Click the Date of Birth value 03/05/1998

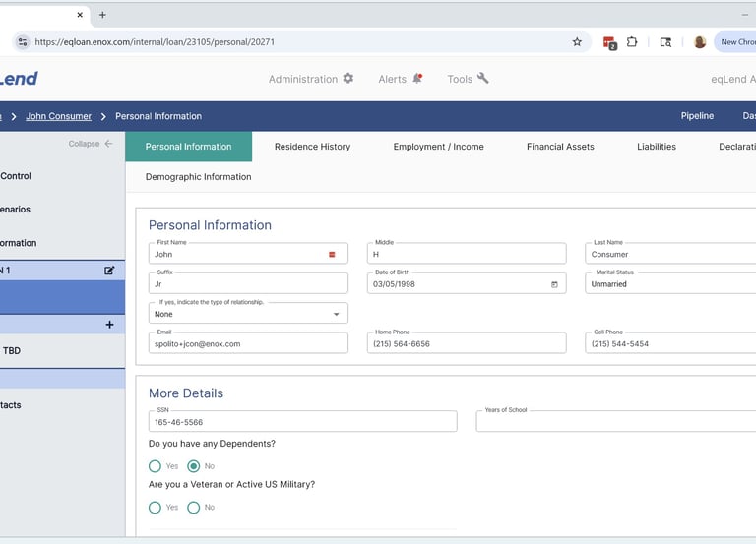coord(394,284)
